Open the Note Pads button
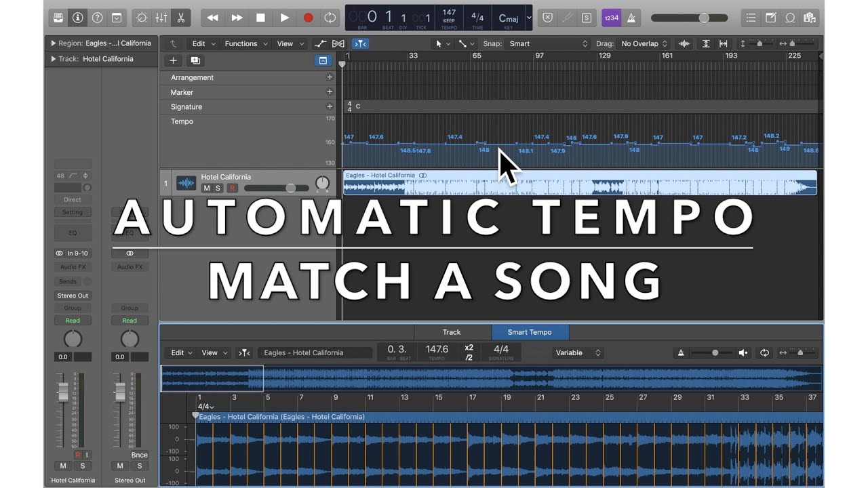Screen dimensions: 868x488 pyautogui.click(x=770, y=18)
